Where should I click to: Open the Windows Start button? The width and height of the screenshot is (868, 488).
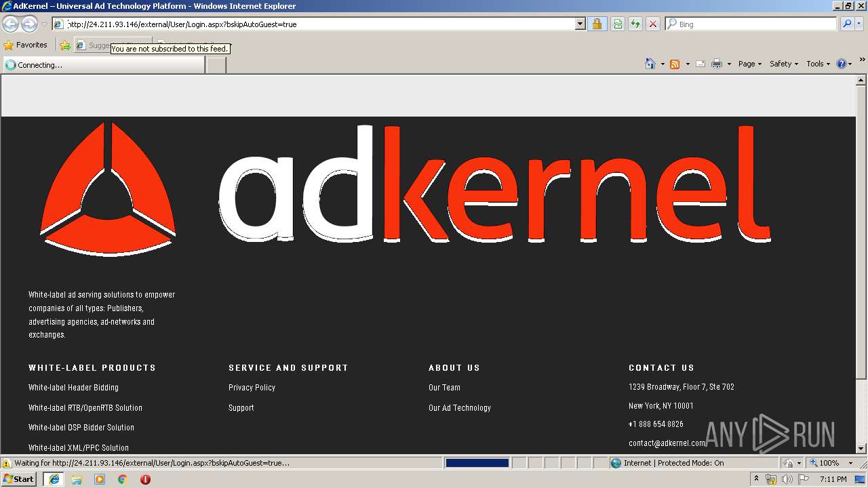19,479
